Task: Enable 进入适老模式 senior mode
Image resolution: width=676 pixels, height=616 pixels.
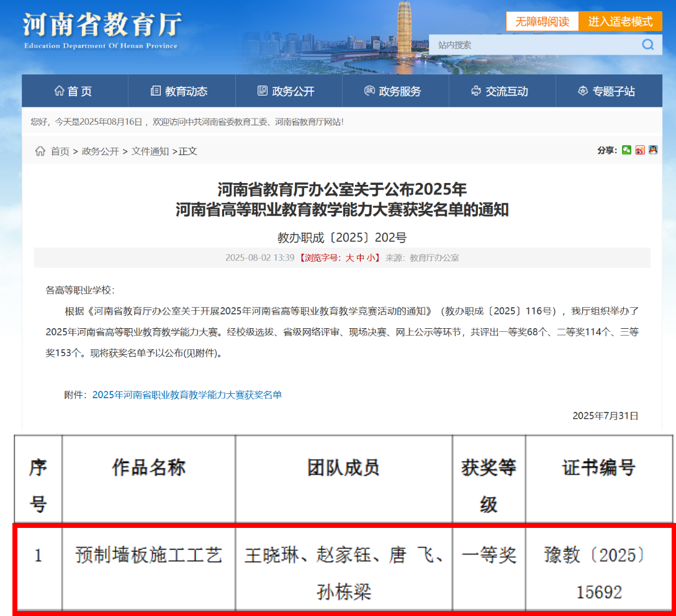Action: pos(620,21)
